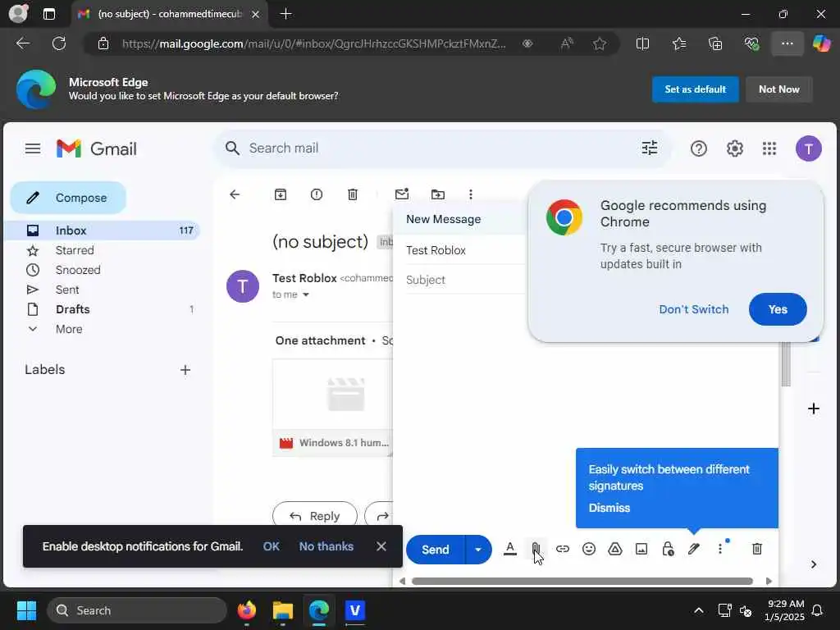Open more options in compose toolbar
The width and height of the screenshot is (840, 630).
(x=720, y=549)
